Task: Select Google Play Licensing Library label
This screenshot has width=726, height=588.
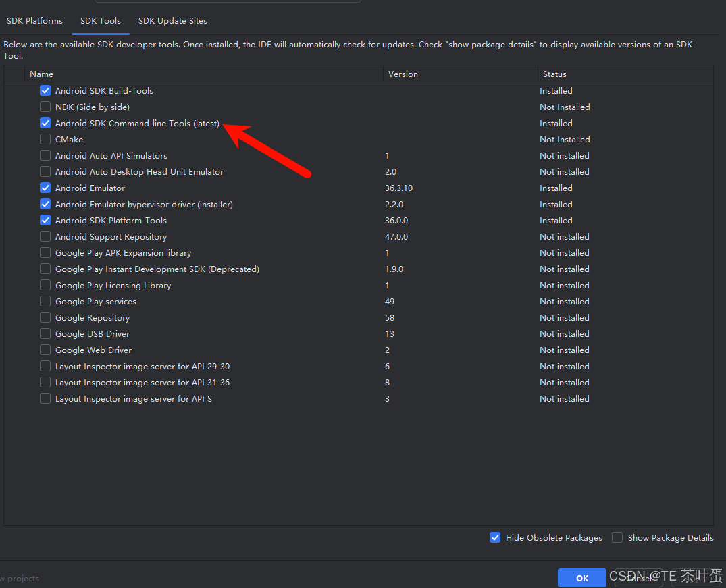Action: (x=113, y=285)
